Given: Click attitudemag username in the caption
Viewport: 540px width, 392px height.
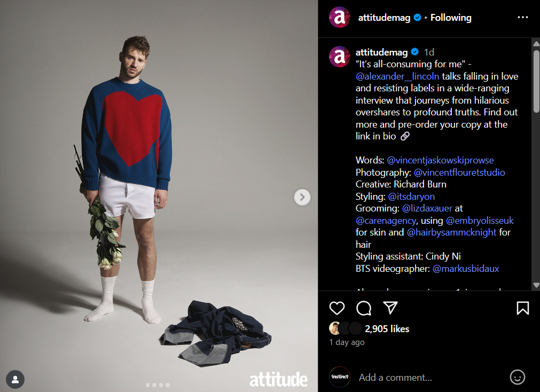Looking at the screenshot, I should [381, 52].
